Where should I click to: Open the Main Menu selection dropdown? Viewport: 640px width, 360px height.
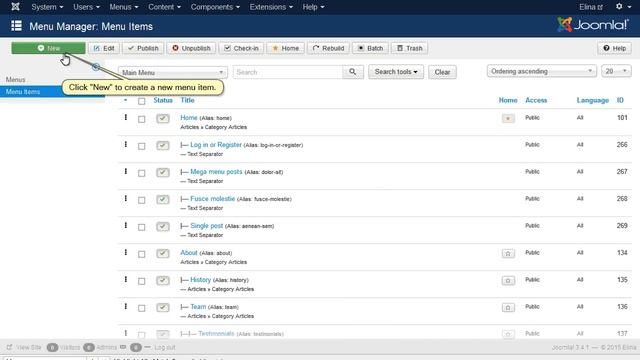click(173, 72)
